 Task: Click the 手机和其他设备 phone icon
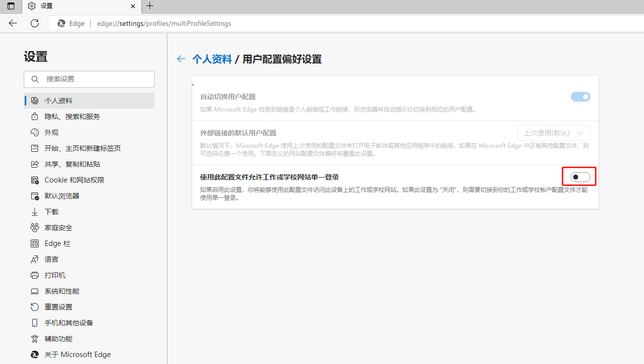35,323
